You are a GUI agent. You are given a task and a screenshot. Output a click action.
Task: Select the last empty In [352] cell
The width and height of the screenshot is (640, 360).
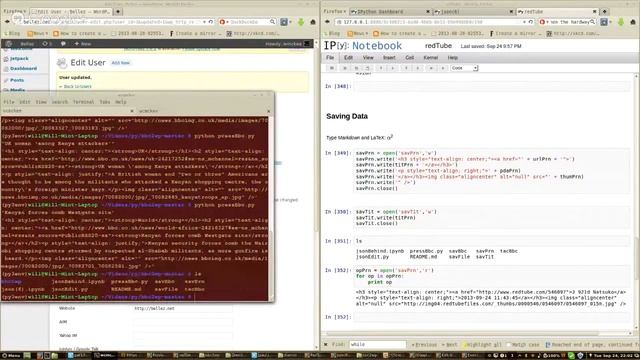point(492,317)
